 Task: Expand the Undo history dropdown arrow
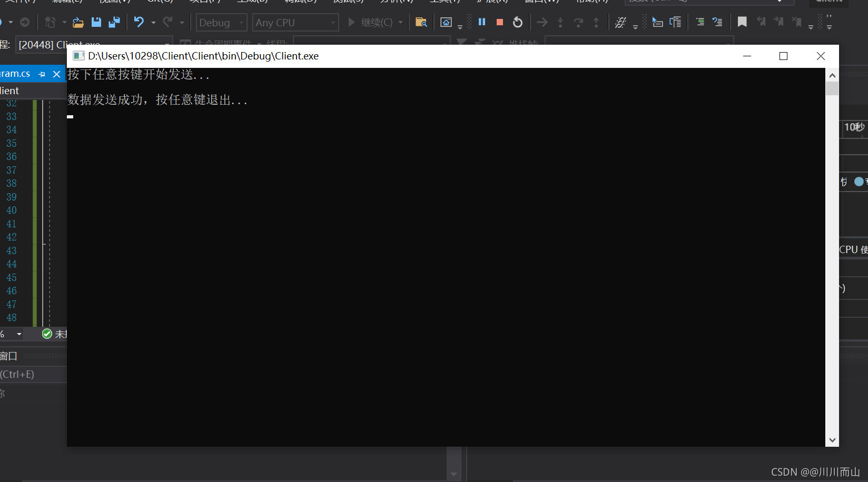[x=153, y=23]
